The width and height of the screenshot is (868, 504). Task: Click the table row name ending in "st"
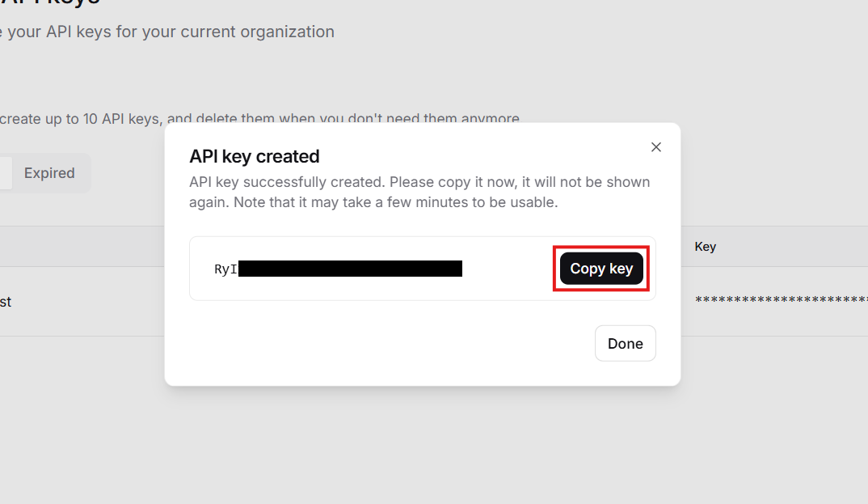click(5, 302)
